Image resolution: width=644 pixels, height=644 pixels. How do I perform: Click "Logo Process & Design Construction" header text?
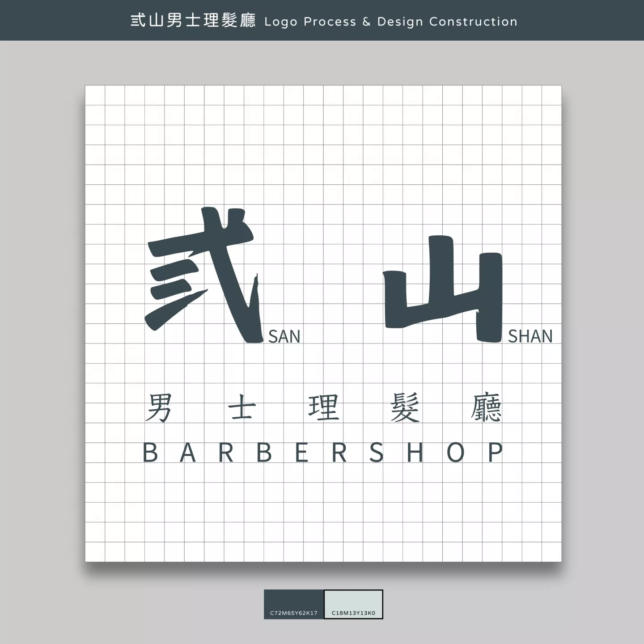391,21
